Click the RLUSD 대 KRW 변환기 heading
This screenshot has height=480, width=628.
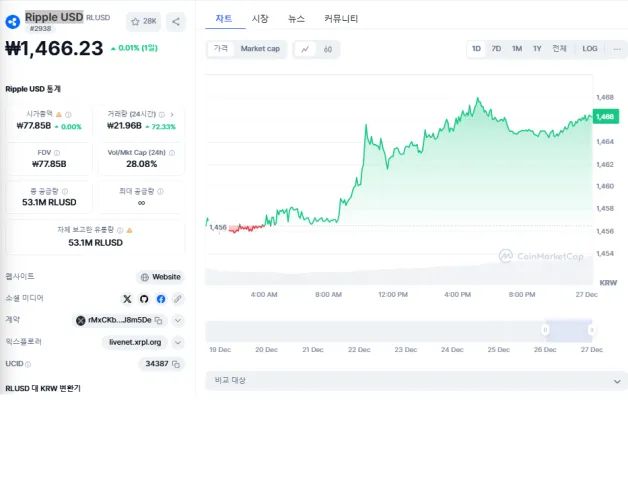click(x=43, y=389)
